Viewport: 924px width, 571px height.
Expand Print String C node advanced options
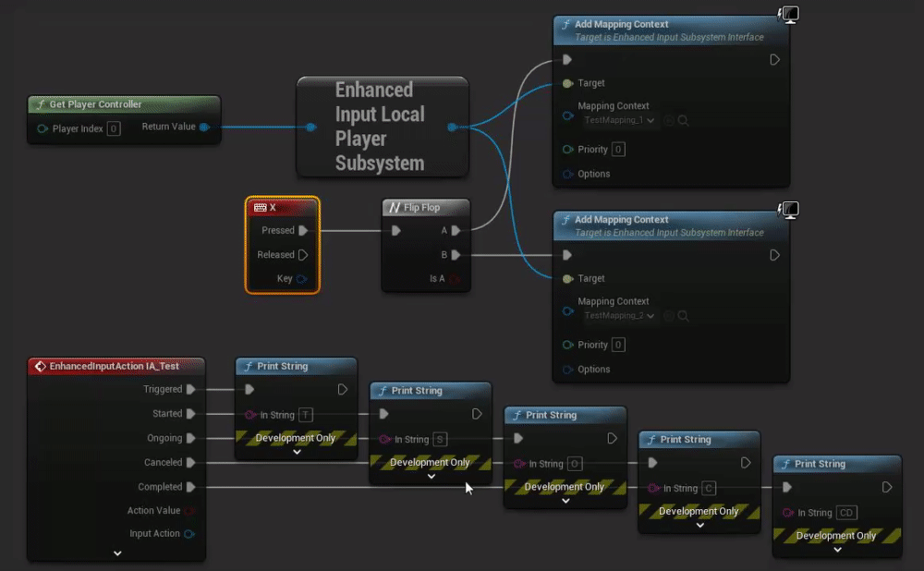(700, 525)
